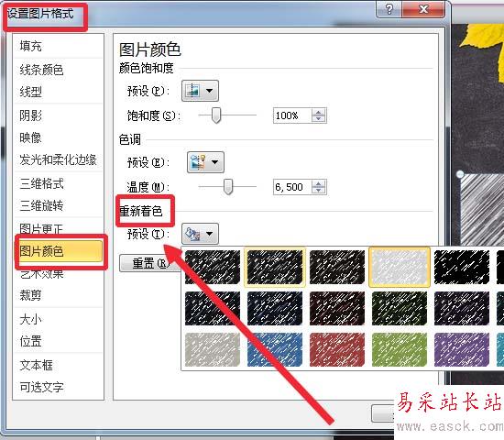Open 发光和柔化边缘 settings
The width and height of the screenshot is (504, 440).
click(58, 159)
